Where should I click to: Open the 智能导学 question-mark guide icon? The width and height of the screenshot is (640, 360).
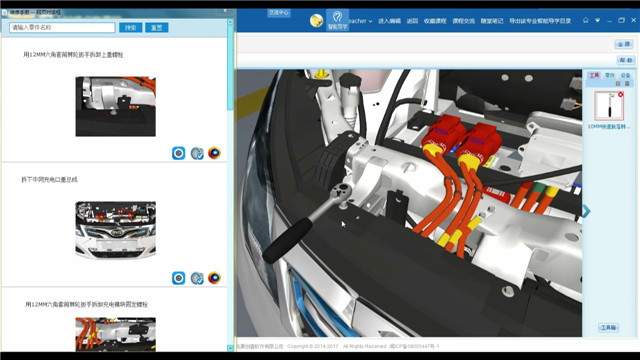click(x=337, y=20)
